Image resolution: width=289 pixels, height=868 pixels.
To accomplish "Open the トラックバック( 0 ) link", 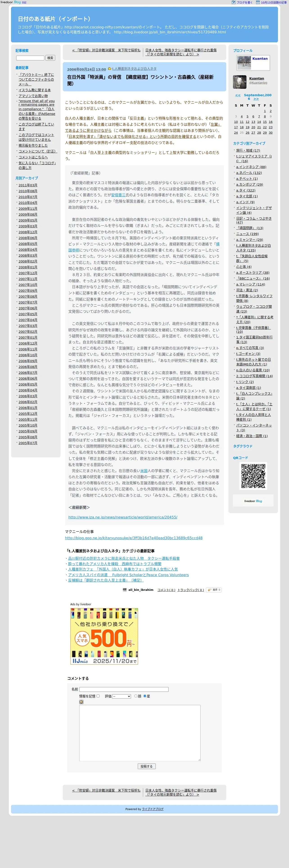I will click(x=190, y=590).
